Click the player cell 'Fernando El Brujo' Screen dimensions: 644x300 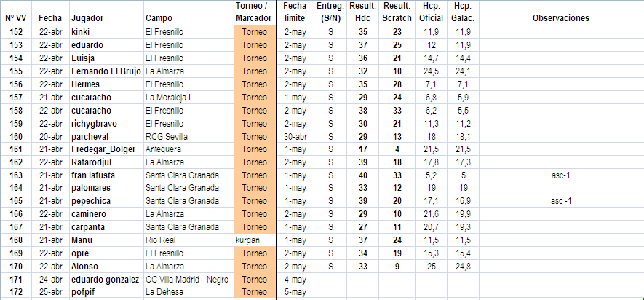click(x=105, y=71)
